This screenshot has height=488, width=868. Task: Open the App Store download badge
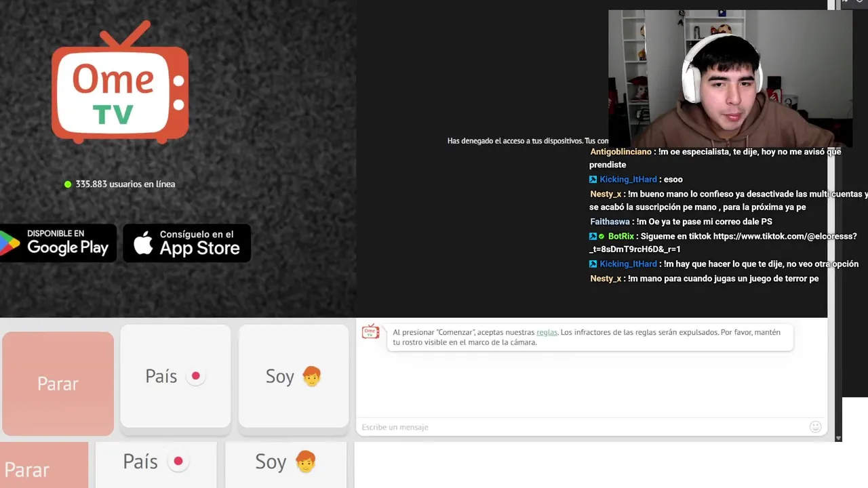click(187, 243)
